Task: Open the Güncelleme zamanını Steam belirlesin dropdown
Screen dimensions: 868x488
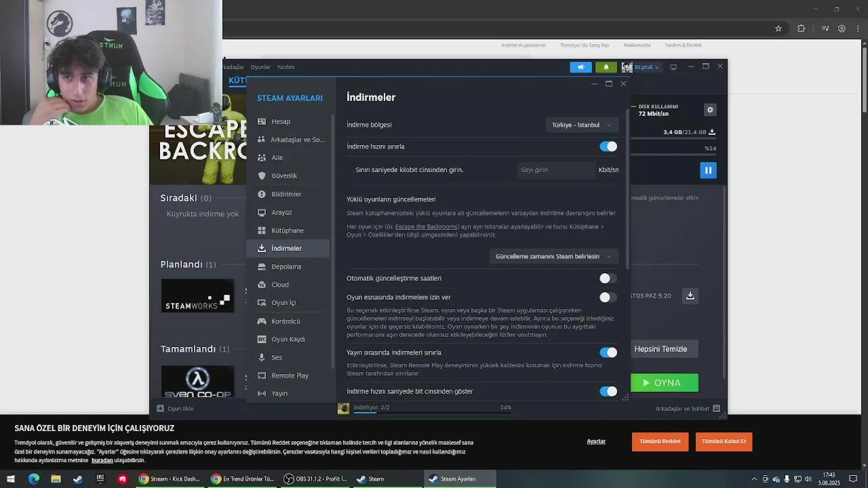Action: (554, 256)
